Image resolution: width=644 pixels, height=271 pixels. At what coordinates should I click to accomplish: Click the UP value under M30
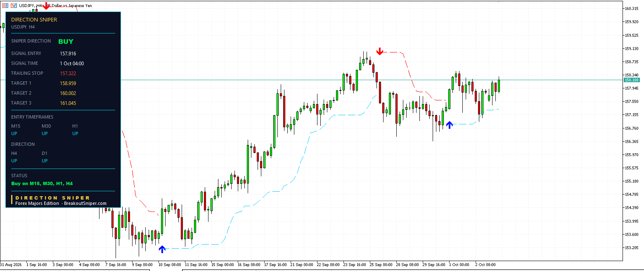click(45, 133)
